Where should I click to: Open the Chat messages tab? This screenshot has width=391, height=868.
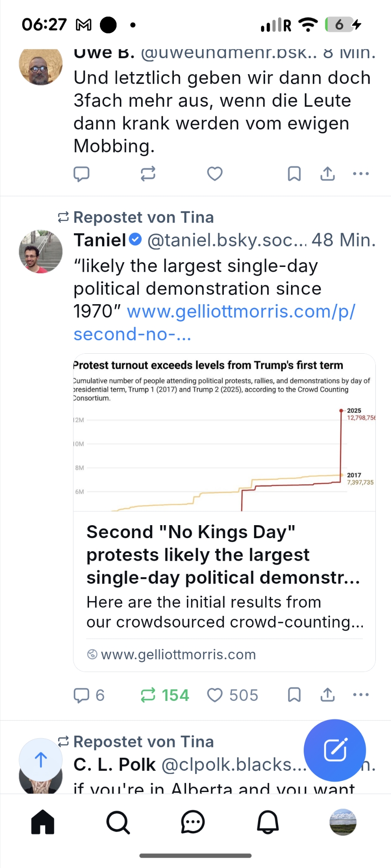tap(192, 822)
